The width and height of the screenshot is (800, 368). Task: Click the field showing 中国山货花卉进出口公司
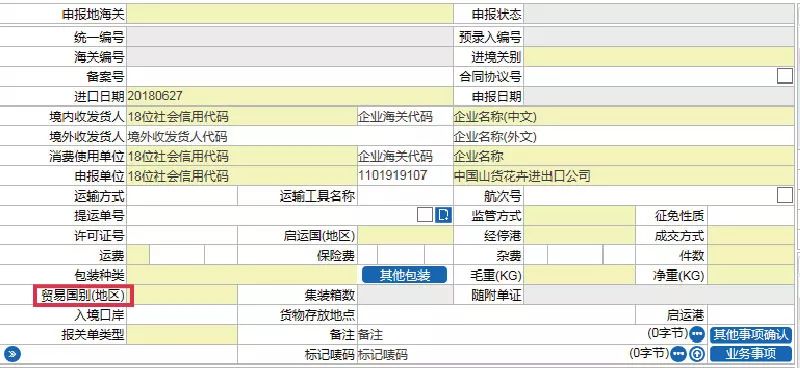tap(624, 176)
